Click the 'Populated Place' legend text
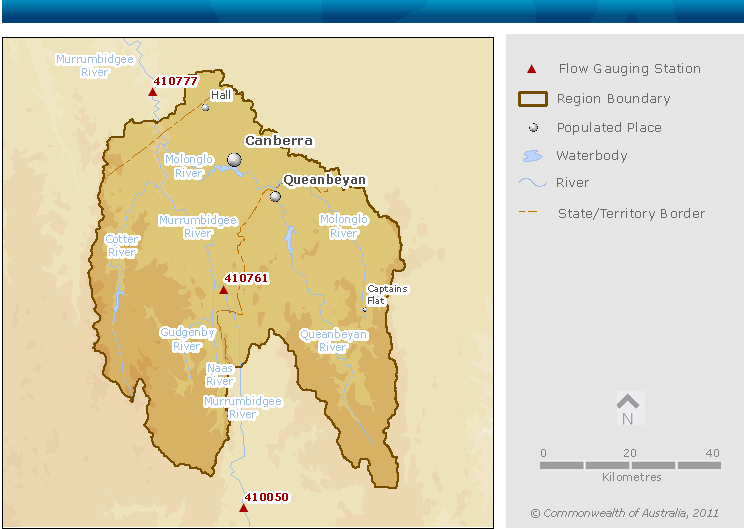This screenshot has width=744, height=529. pos(609,128)
